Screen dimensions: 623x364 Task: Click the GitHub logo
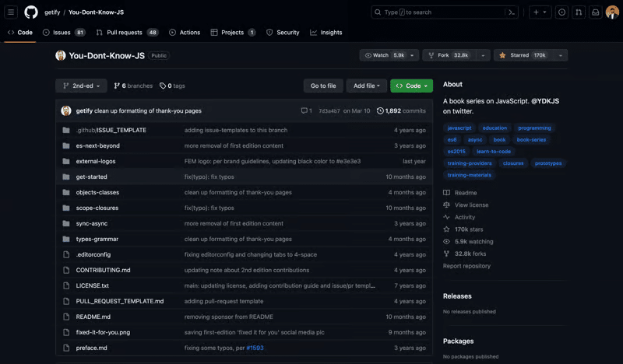click(31, 12)
